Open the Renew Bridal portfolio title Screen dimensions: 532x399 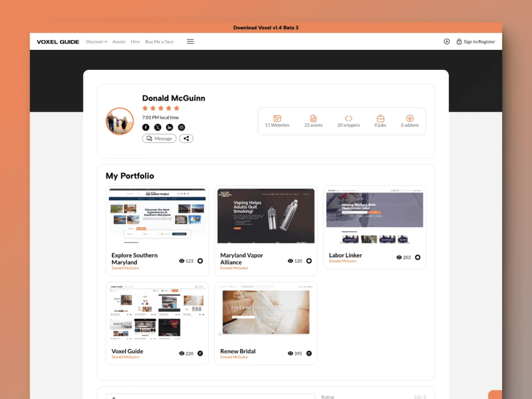(x=238, y=351)
